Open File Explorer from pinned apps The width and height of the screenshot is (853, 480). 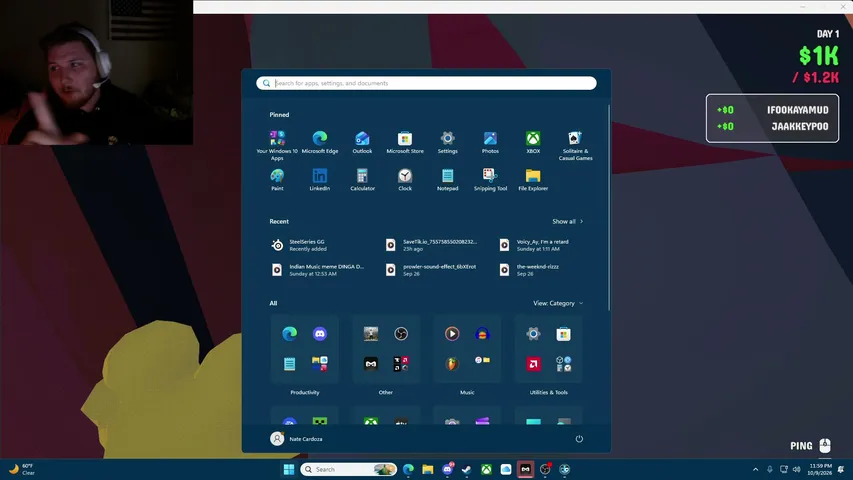(533, 180)
